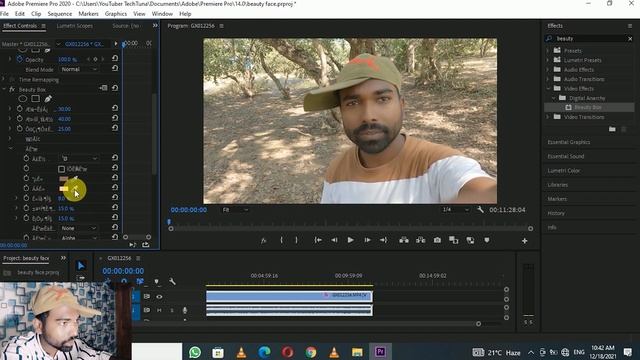Select Beauty Box in the Effects list
The image size is (640, 360).
click(x=588, y=107)
